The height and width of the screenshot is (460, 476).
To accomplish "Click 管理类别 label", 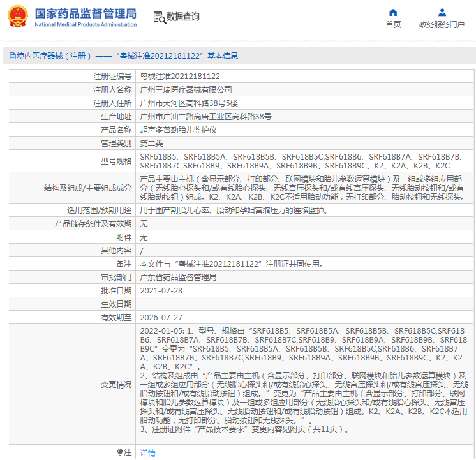I will coord(116,144).
